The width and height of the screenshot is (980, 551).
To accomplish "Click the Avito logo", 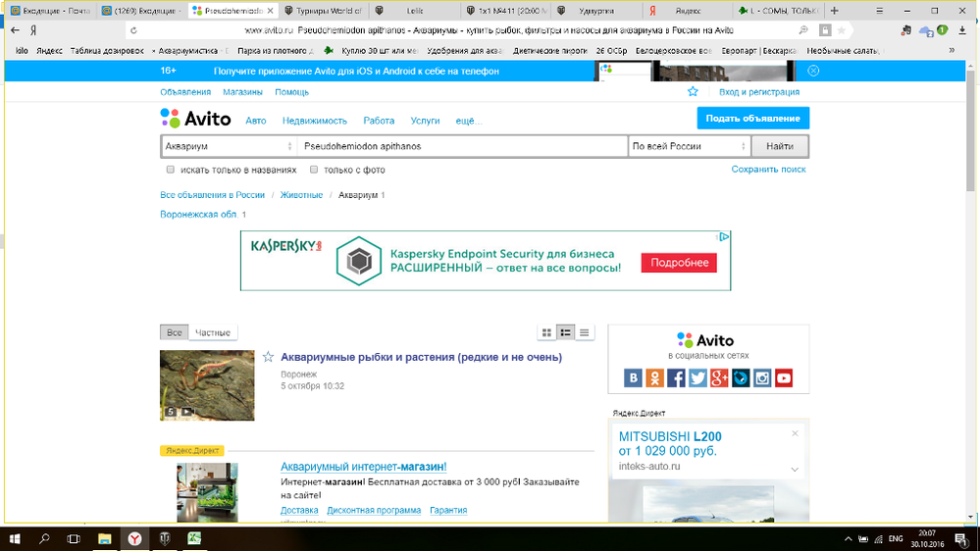I will click(195, 118).
